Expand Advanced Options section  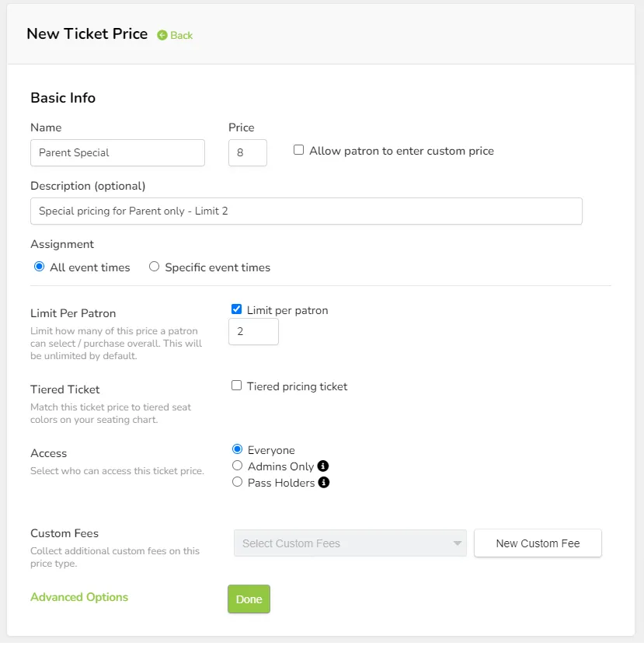pos(79,597)
